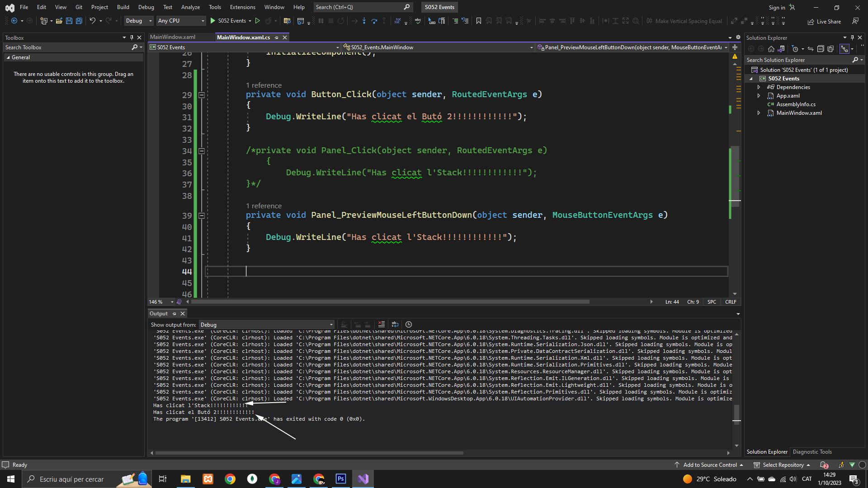Click the Save All toolbar icon
Screen dimensions: 868x488
[x=79, y=21]
